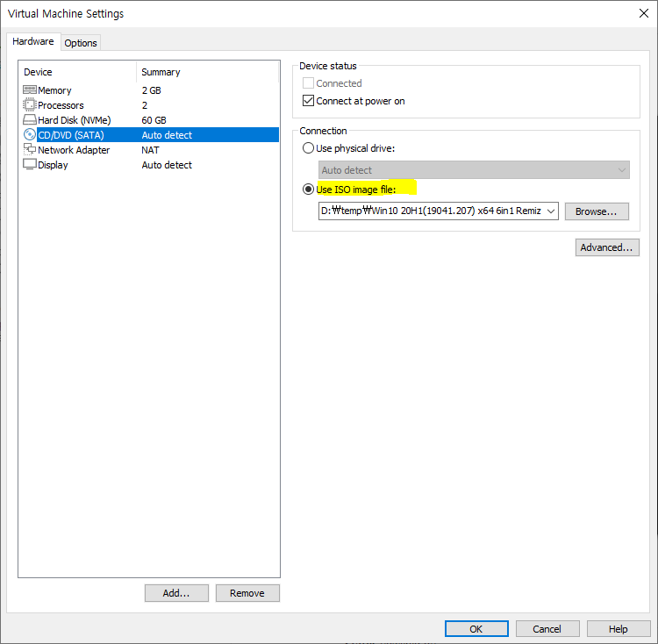Select the Display Auto detect summary
This screenshot has width=658, height=644.
click(x=167, y=165)
